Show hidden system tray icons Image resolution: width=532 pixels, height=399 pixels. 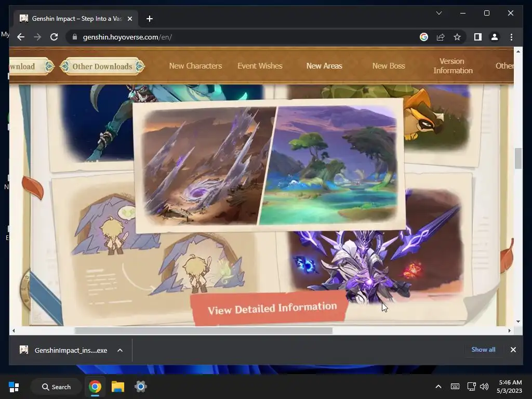point(438,387)
